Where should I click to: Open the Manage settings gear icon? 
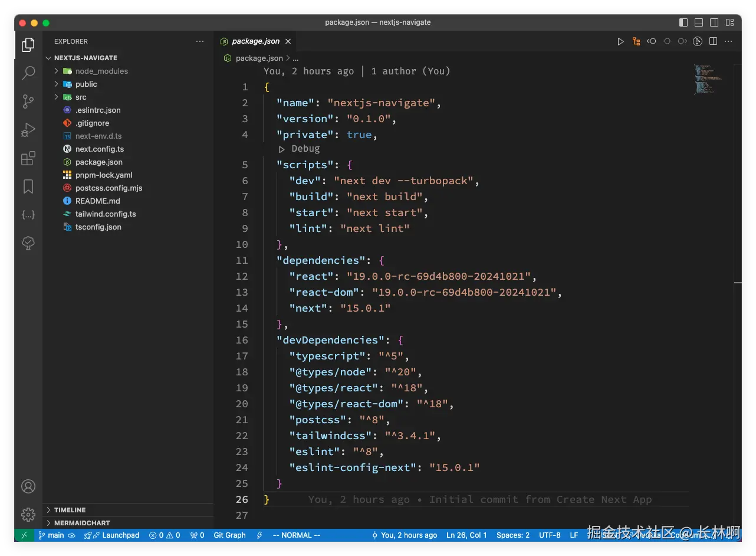(28, 515)
